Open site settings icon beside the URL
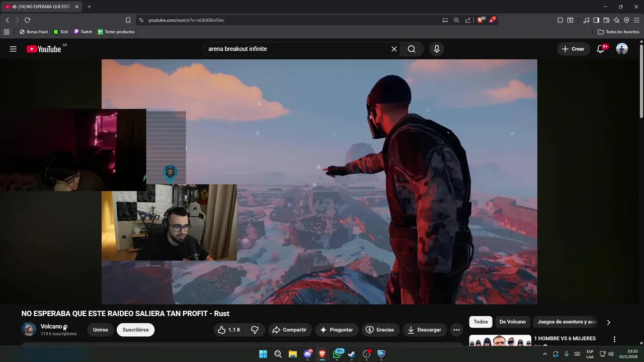Image resolution: width=644 pixels, height=362 pixels. (x=141, y=20)
